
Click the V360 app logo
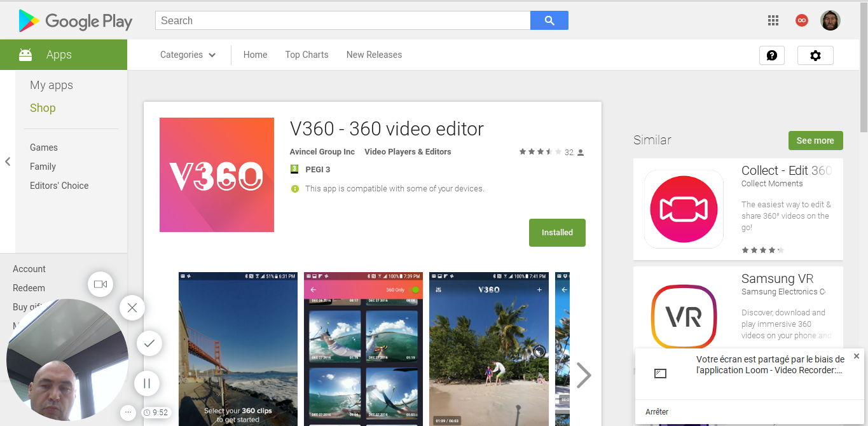click(x=217, y=175)
